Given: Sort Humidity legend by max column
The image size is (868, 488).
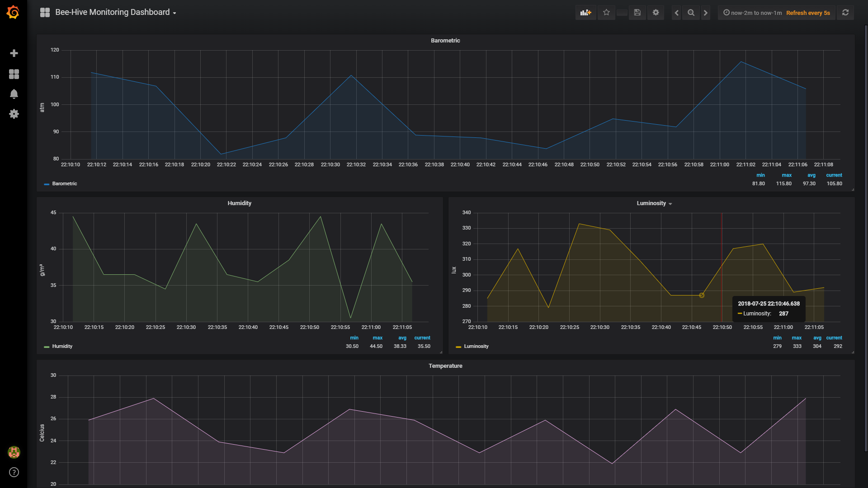Looking at the screenshot, I should [x=377, y=338].
